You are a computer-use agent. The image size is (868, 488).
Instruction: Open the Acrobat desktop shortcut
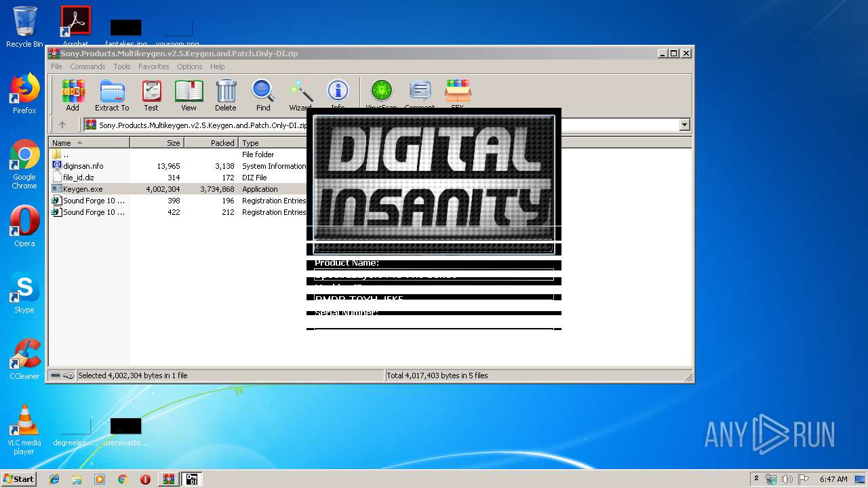tap(75, 27)
